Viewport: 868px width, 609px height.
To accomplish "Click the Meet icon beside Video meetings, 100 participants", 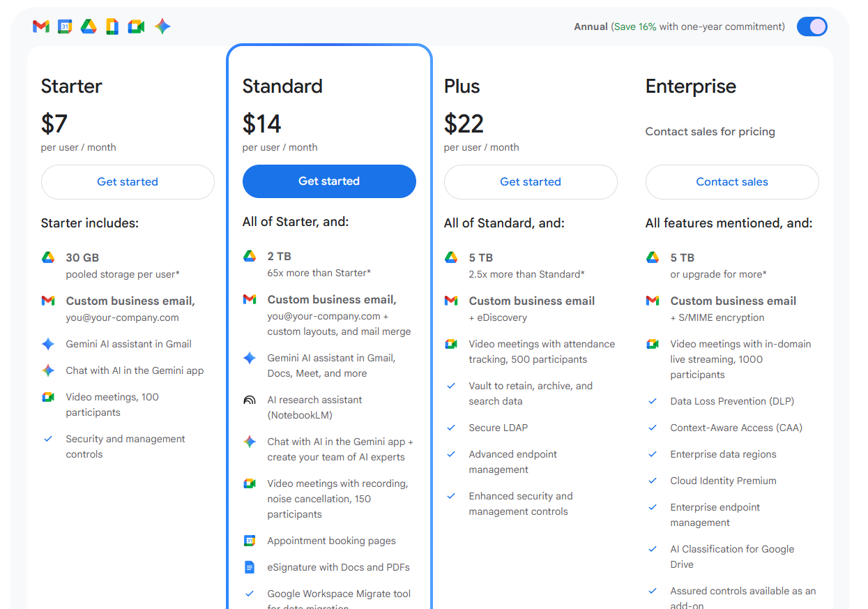I will [48, 397].
